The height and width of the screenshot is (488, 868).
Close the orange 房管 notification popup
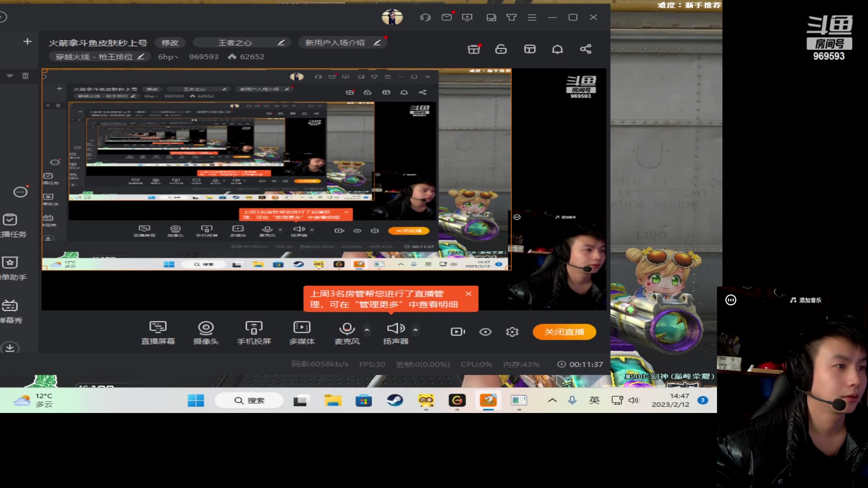coord(468,294)
